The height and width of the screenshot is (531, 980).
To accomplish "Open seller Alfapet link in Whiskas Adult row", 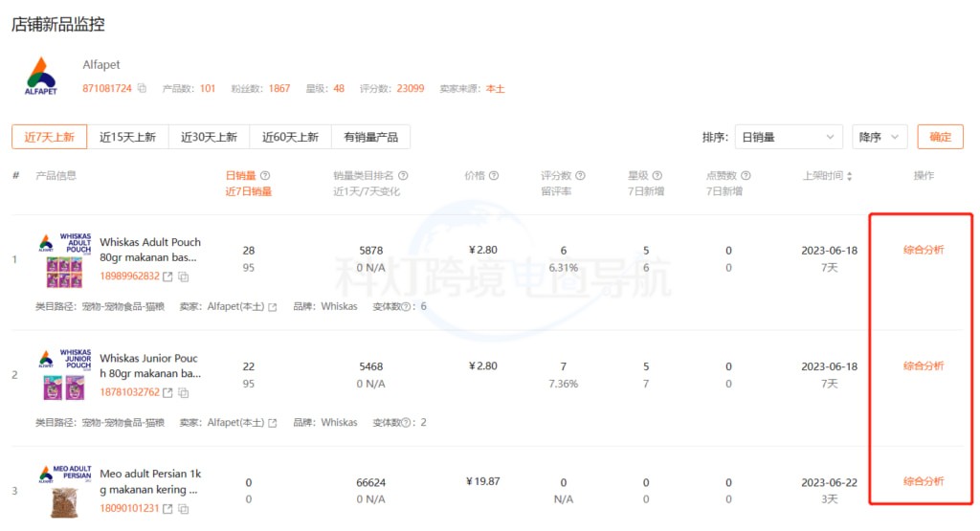I will pos(272,307).
